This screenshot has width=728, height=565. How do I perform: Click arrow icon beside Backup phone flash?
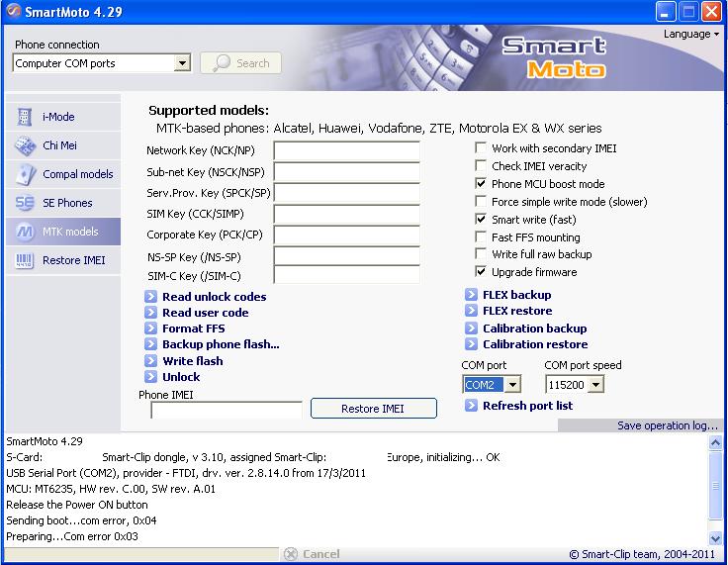click(150, 344)
